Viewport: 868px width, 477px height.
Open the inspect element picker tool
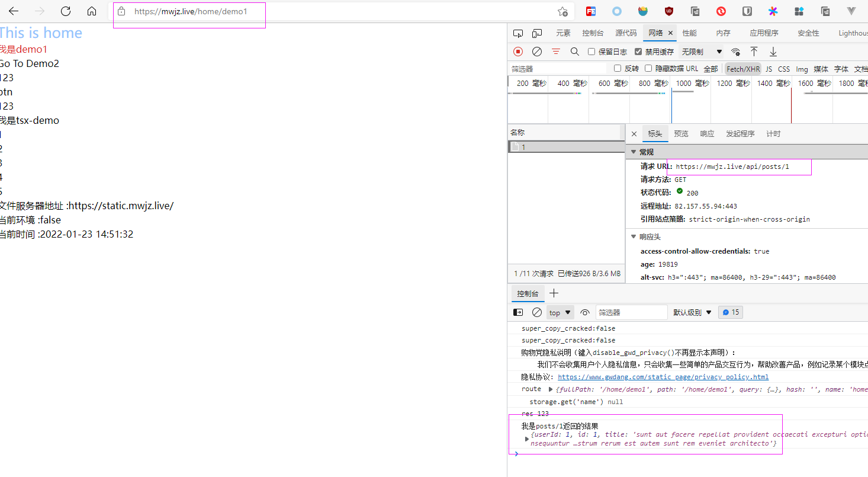518,33
